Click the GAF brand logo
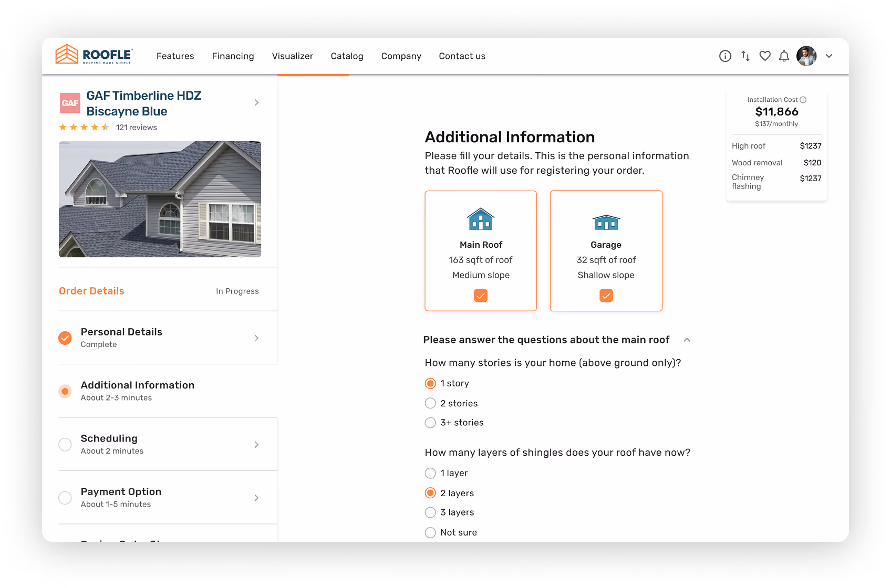The image size is (891, 588). click(70, 103)
